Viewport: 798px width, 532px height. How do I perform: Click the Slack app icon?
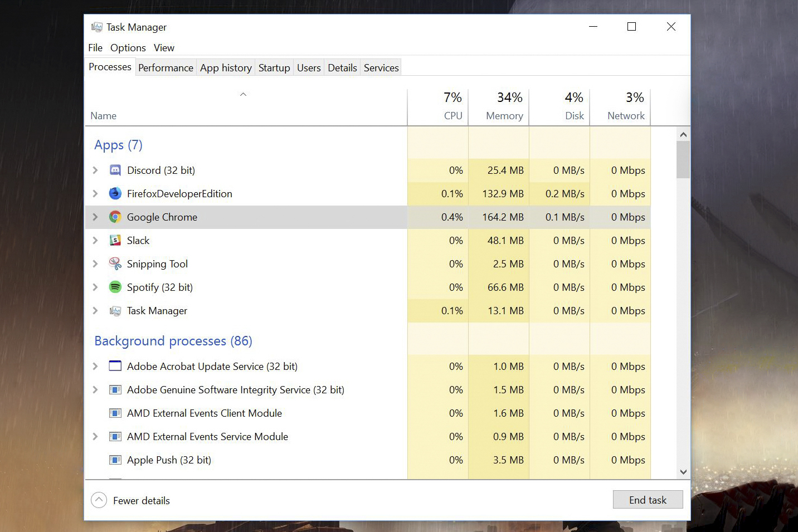[x=115, y=241]
